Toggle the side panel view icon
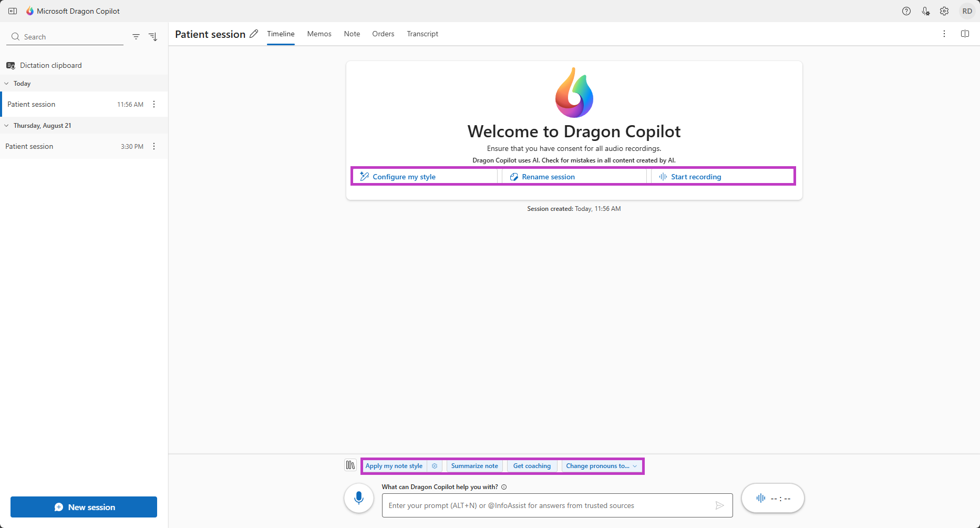 click(x=965, y=34)
